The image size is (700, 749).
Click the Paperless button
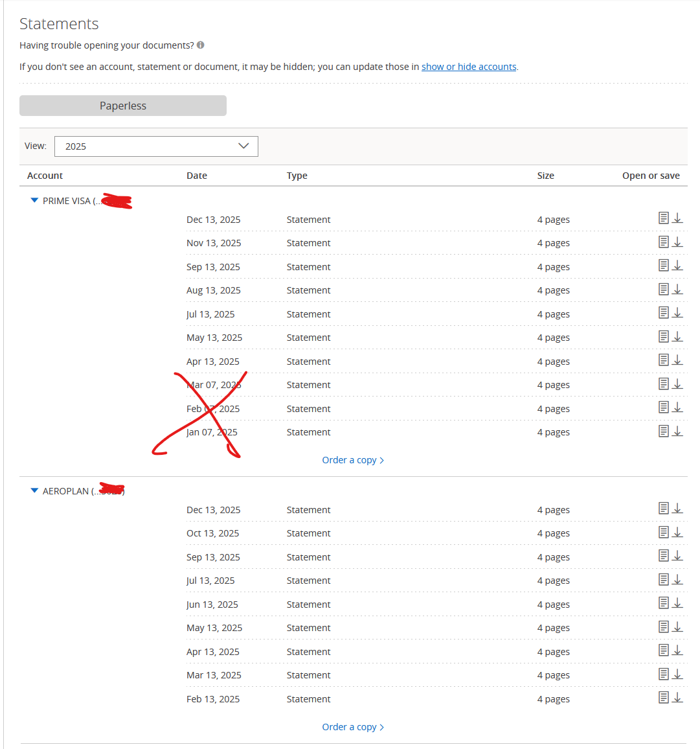click(123, 106)
